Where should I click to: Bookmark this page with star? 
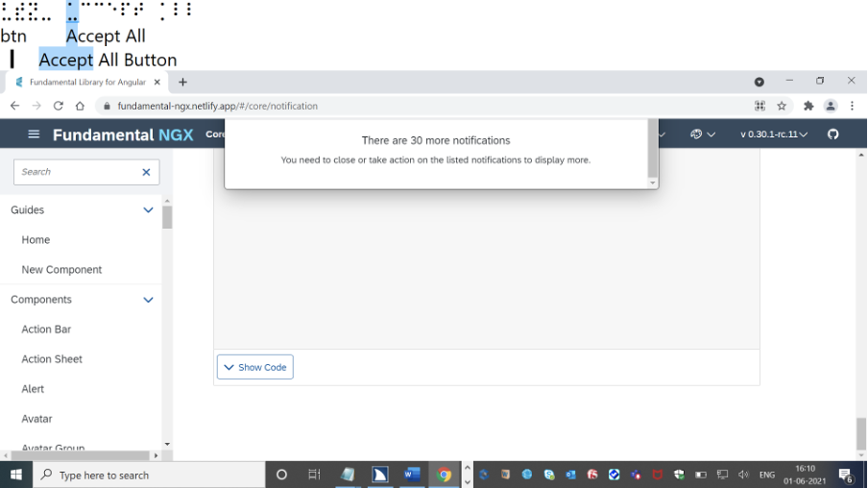click(x=782, y=106)
